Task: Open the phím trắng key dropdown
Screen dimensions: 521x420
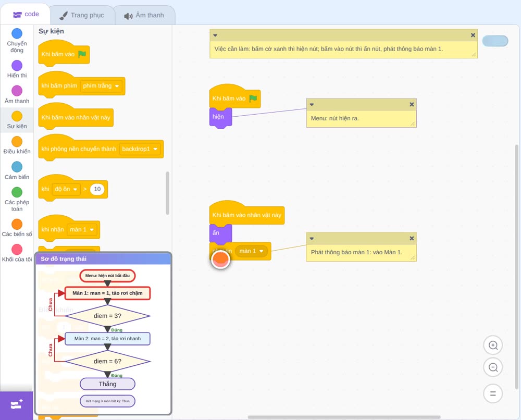Action: 101,86
